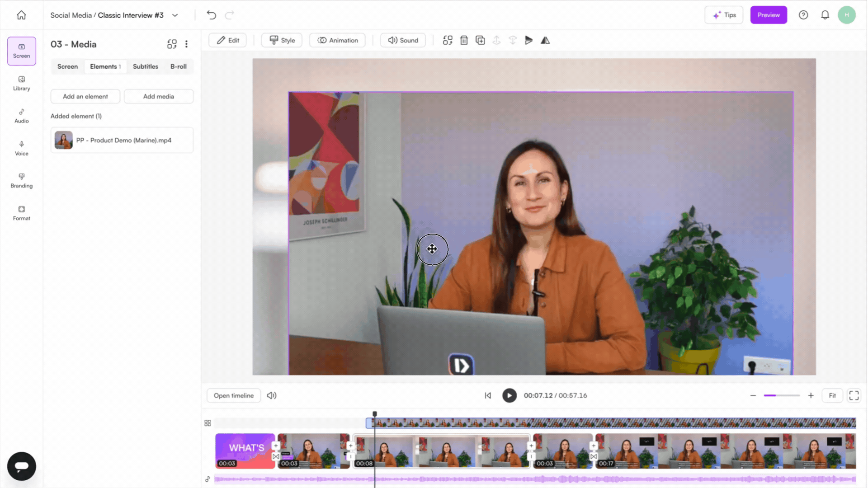Image resolution: width=868 pixels, height=488 pixels.
Task: Open the Edit toolbar option
Action: coord(228,40)
